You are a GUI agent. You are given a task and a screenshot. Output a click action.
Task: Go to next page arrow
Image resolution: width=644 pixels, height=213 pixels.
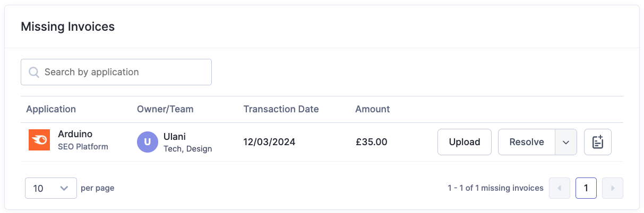point(613,188)
